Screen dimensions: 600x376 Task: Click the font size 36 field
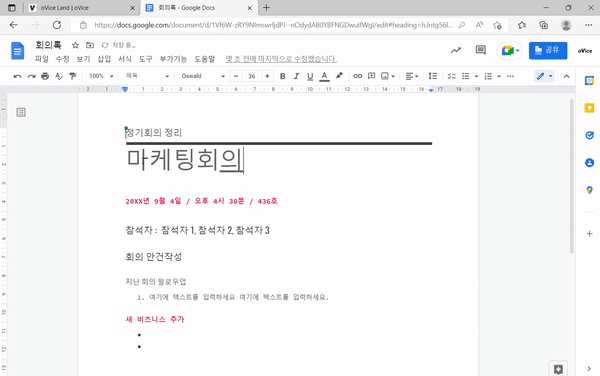pos(251,76)
